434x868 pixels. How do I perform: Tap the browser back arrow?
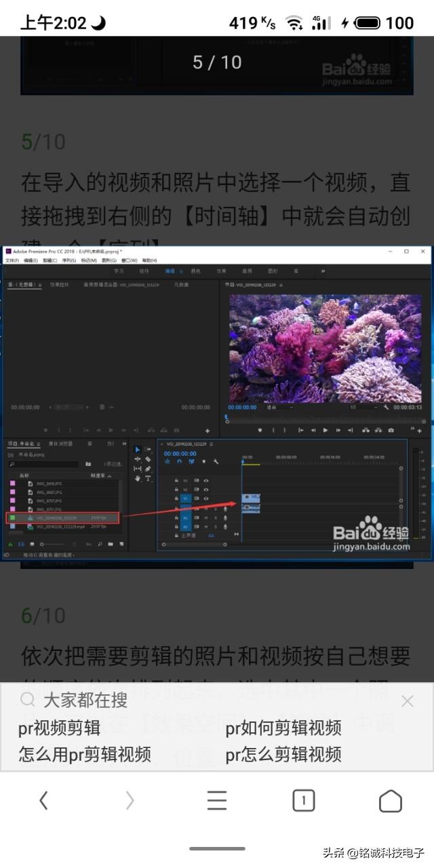click(x=43, y=801)
